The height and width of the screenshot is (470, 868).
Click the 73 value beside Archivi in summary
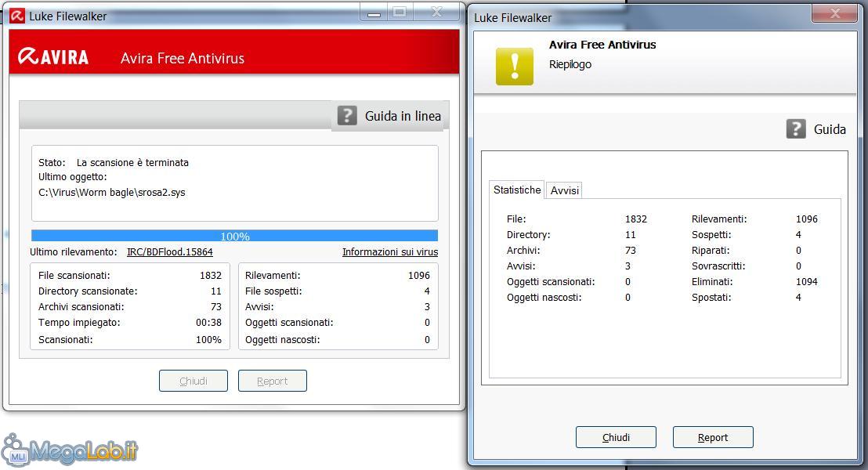[631, 250]
